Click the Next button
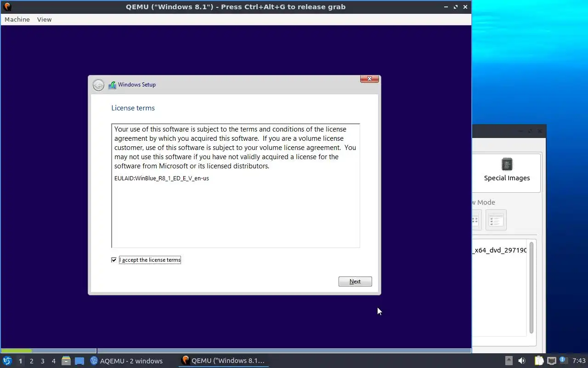Viewport: 588px width, 368px height. coord(355,282)
